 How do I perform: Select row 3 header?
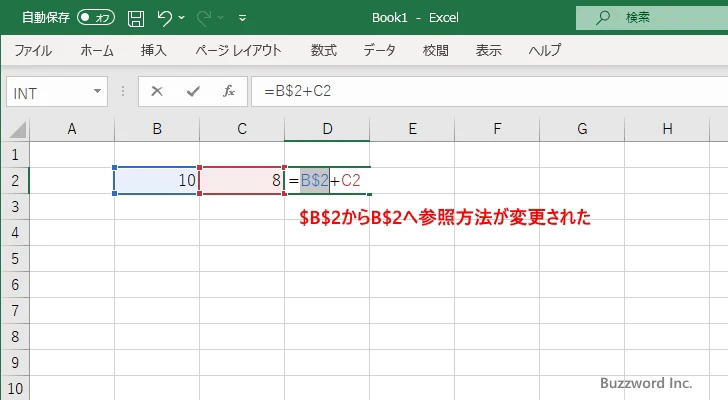(x=15, y=206)
